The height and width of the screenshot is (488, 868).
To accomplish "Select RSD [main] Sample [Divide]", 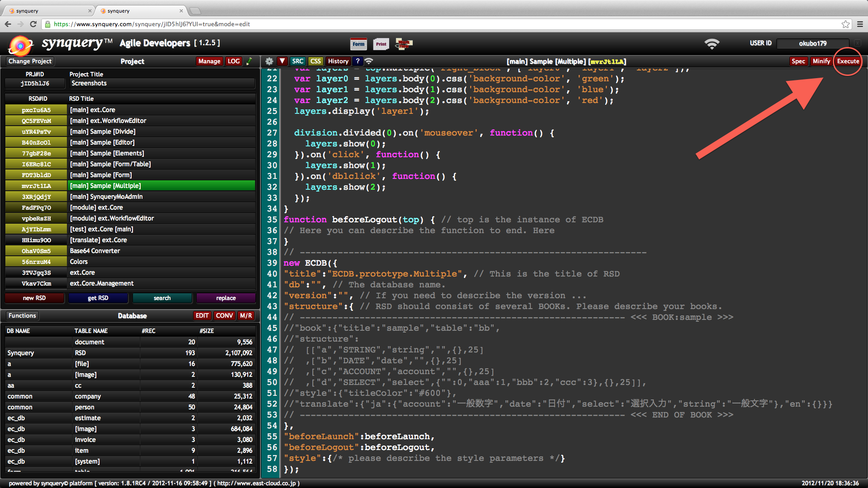I will (161, 131).
